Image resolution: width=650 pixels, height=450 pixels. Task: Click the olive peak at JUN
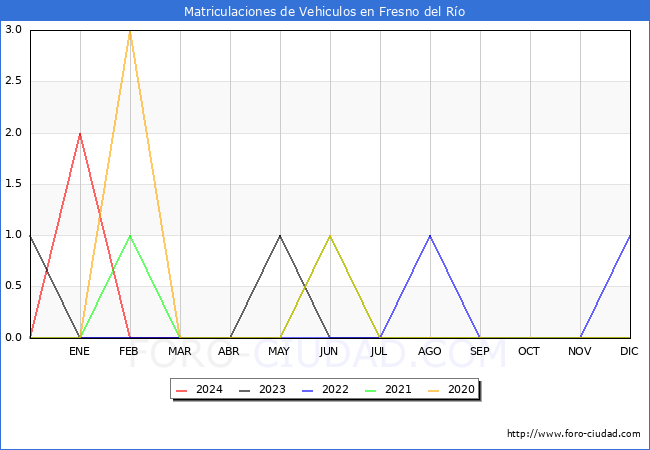(x=330, y=236)
